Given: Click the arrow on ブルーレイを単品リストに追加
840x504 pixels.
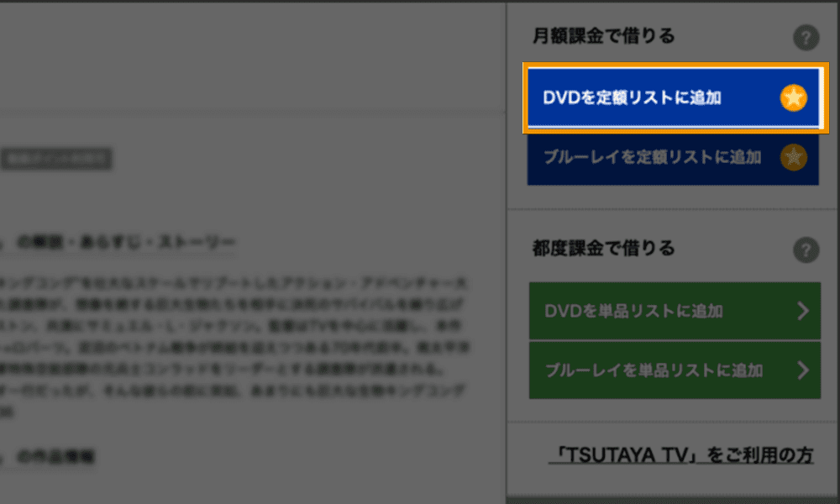Looking at the screenshot, I should (x=803, y=370).
